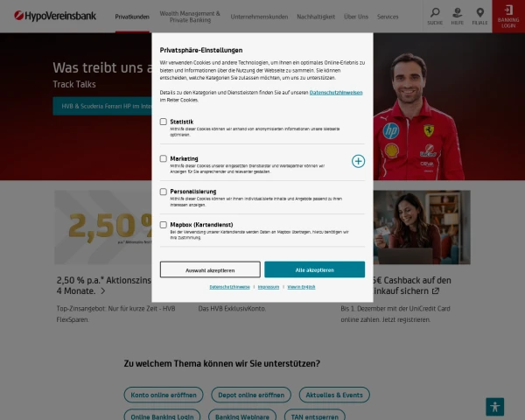Click the Auswahl akzeptieren button
525x420 pixels.
[x=210, y=269]
